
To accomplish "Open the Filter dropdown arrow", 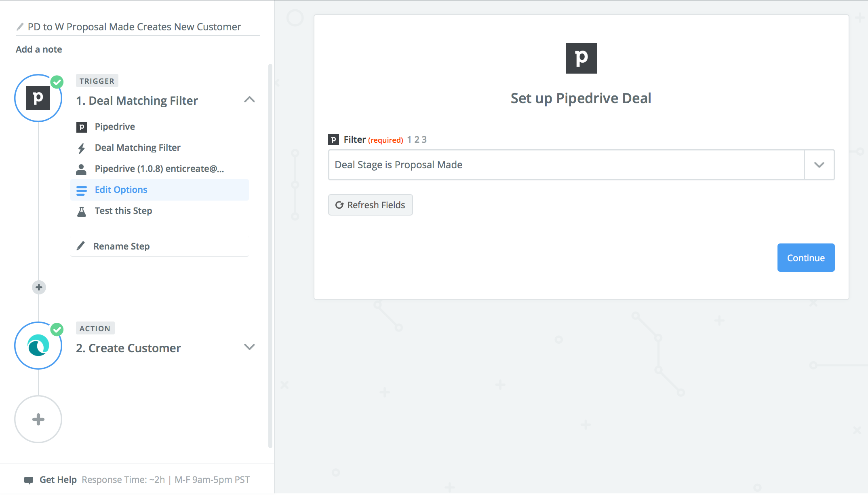I will pos(819,165).
